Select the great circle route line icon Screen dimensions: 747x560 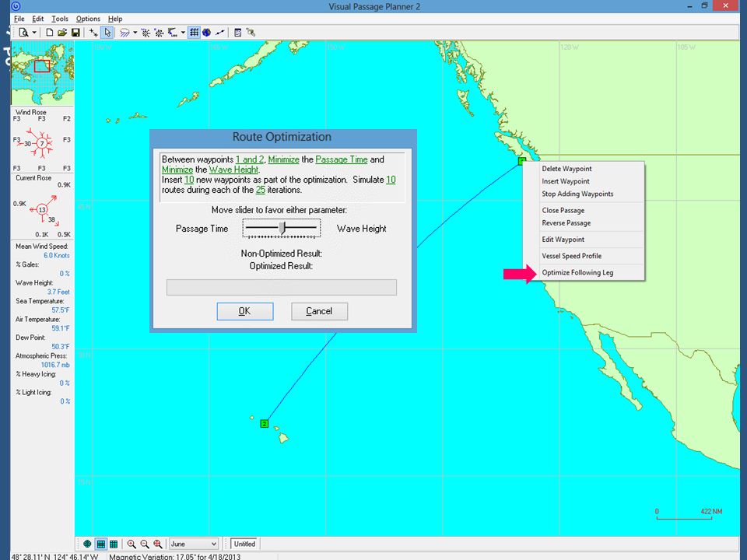click(220, 33)
